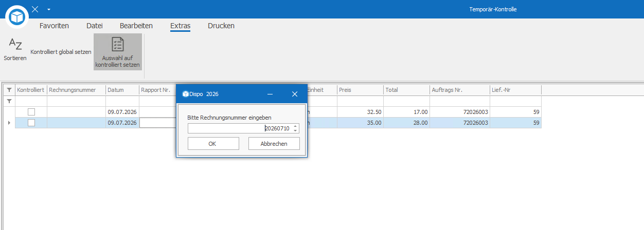This screenshot has width=644, height=230.
Task: Select Datum cell 09.07.2026 in first row
Action: 122,111
